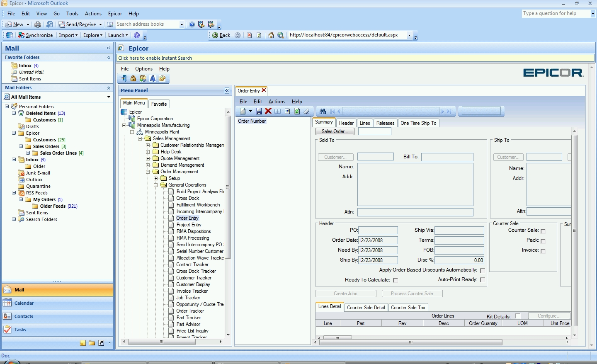
Task: Open the Epicor color palette theme icon
Action: [162, 78]
